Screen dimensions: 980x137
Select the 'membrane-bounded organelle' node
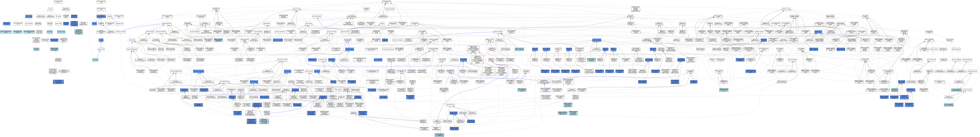(x=110, y=24)
